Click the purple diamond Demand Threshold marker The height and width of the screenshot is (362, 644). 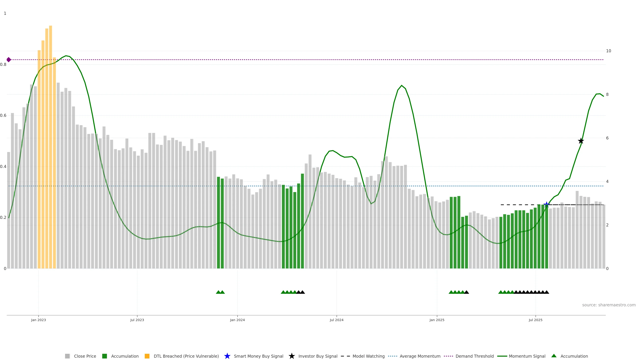pyautogui.click(x=9, y=60)
